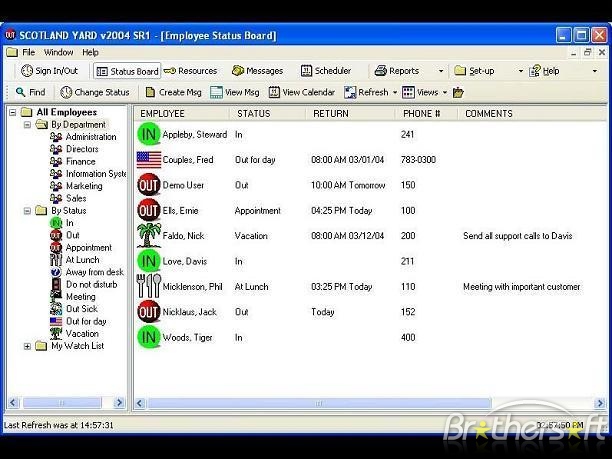This screenshot has width=612, height=459.
Task: Open the Sign In/Out clock tool
Action: 50,71
